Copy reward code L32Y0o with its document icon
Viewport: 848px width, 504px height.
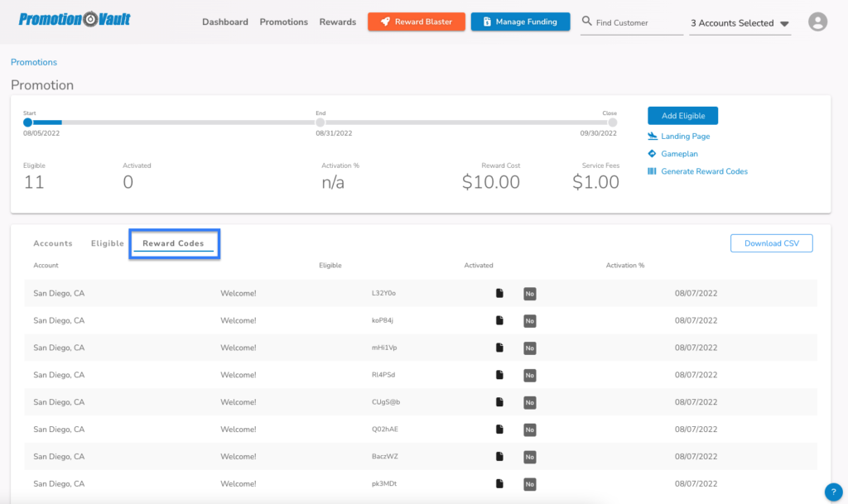(499, 293)
